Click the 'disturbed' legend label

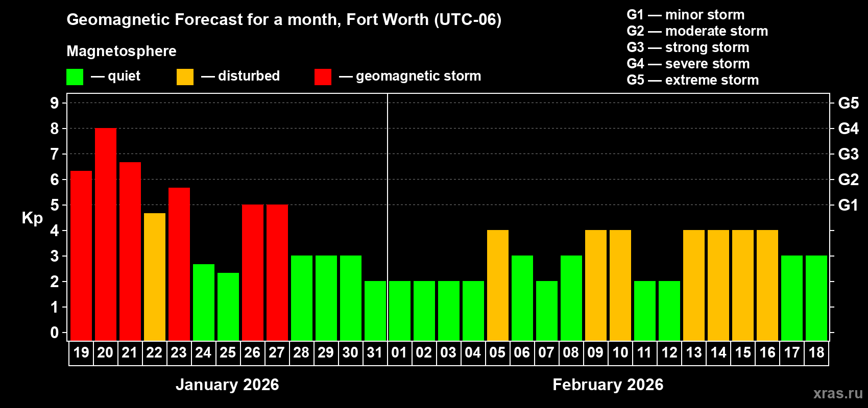[x=249, y=76]
